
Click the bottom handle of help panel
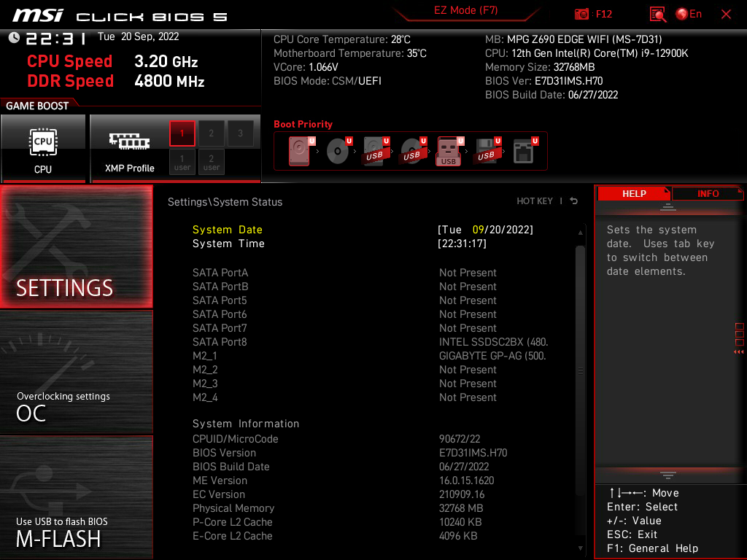pos(668,475)
